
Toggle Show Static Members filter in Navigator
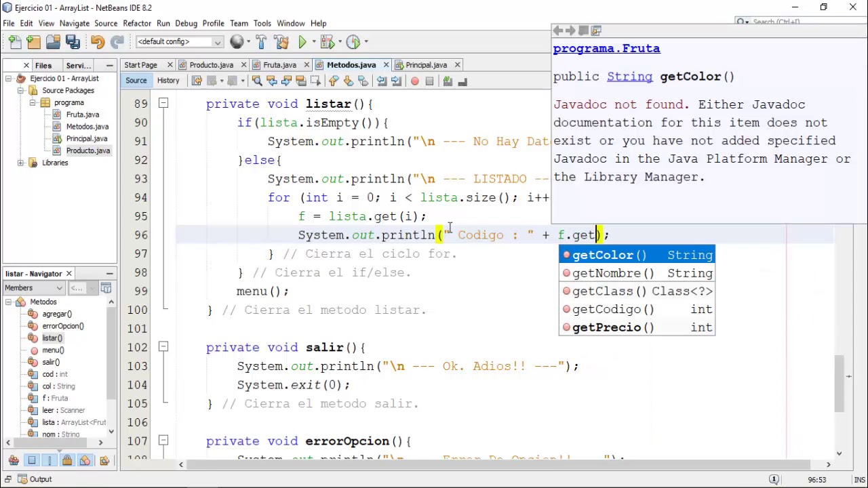pyautogui.click(x=50, y=461)
